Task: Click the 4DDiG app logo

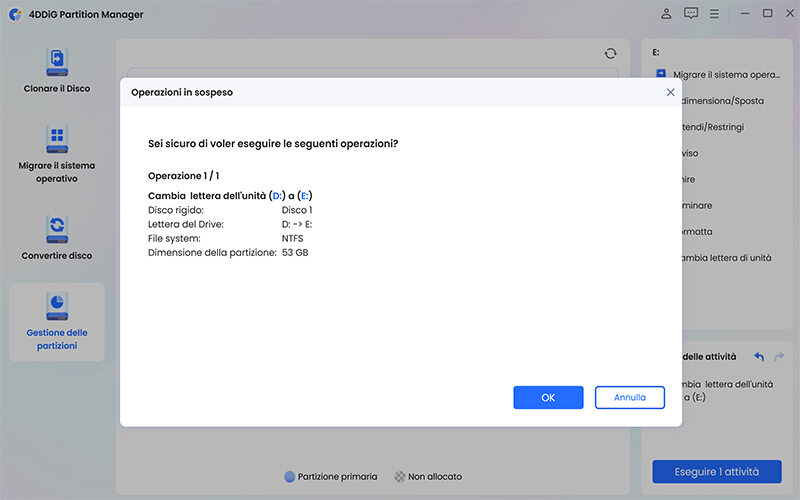Action: [x=13, y=14]
